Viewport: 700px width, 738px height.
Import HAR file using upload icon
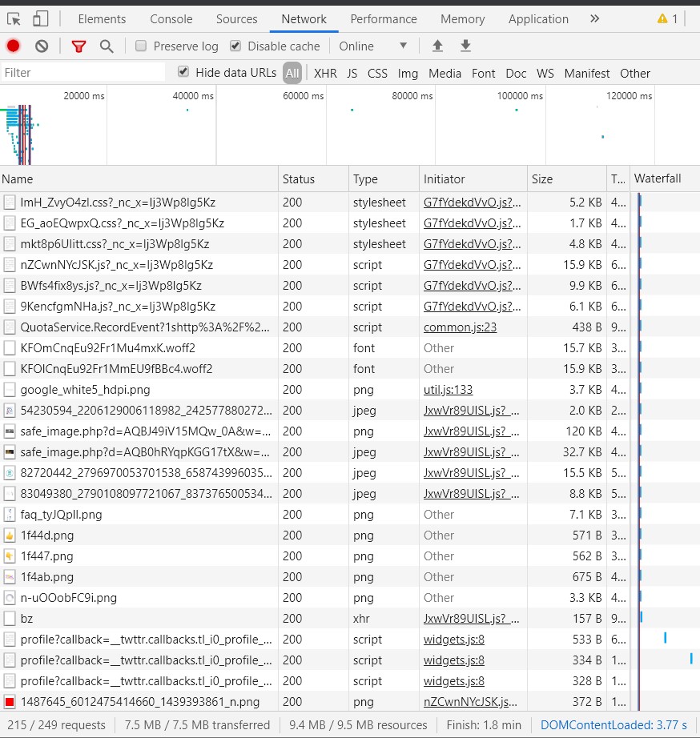(x=437, y=46)
